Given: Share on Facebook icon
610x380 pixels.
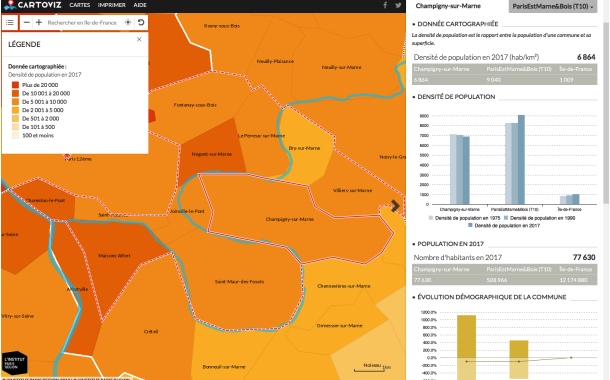Looking at the screenshot, I should 385,5.
